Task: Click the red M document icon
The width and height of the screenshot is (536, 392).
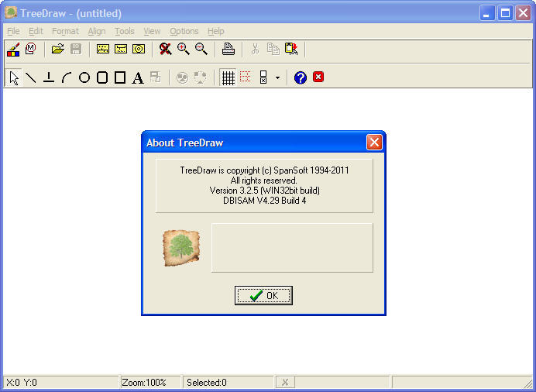Action: click(x=31, y=49)
